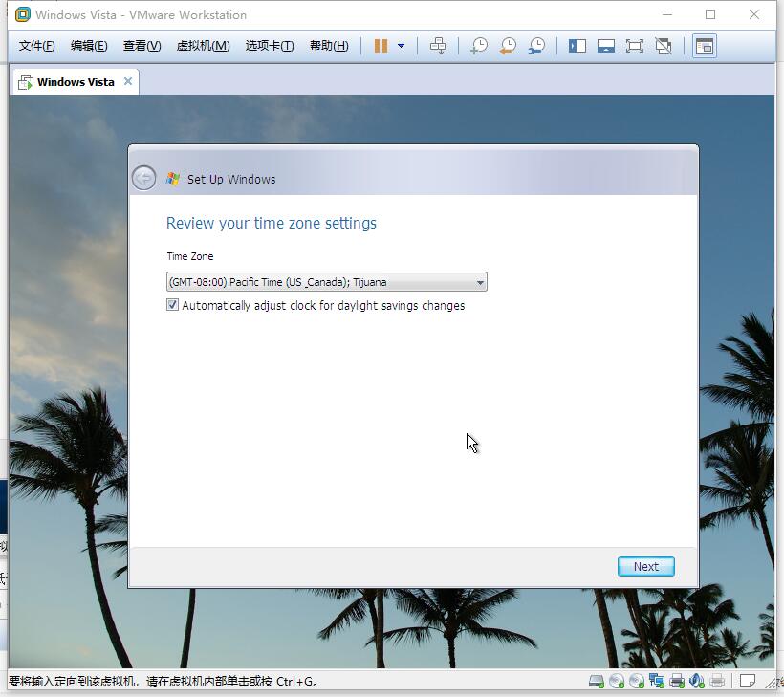
Task: Open the 虚拟机(M) menu
Action: [x=203, y=46]
